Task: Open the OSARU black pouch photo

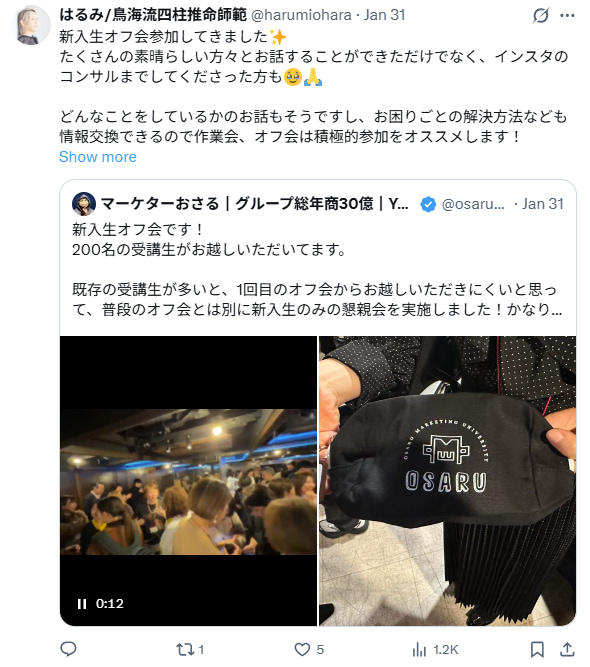Action: [447, 481]
